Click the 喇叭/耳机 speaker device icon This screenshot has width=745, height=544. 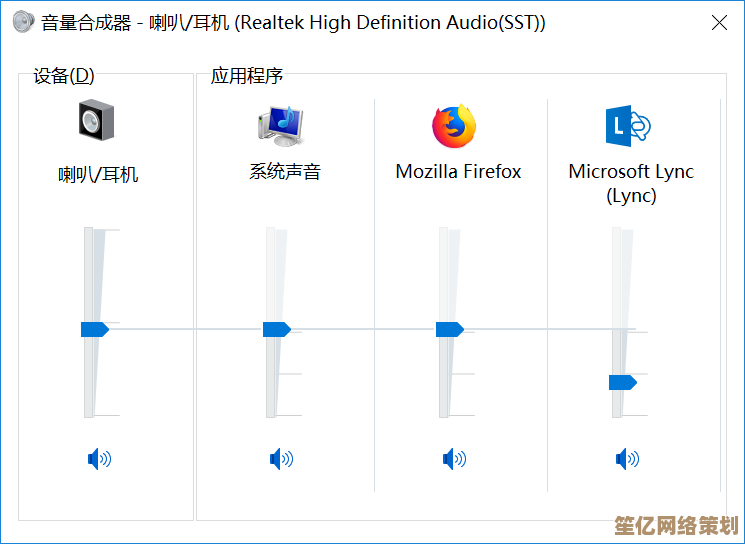coord(97,121)
